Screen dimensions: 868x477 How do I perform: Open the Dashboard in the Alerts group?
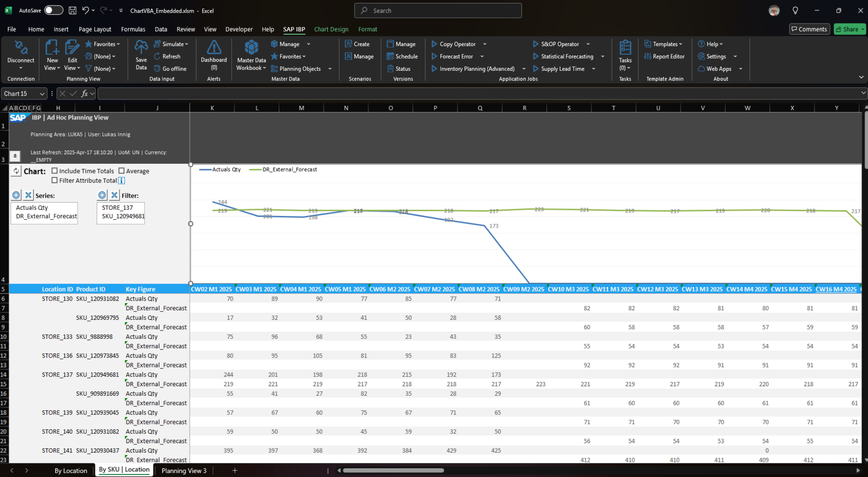point(214,56)
